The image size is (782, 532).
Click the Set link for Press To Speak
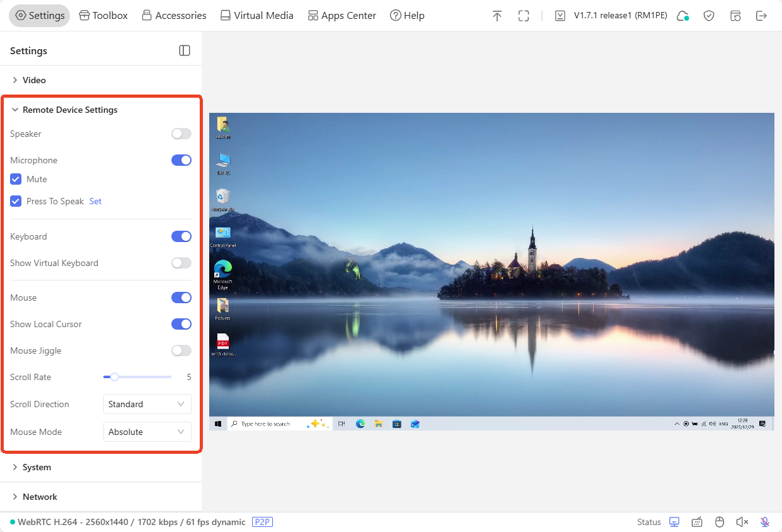[95, 201]
